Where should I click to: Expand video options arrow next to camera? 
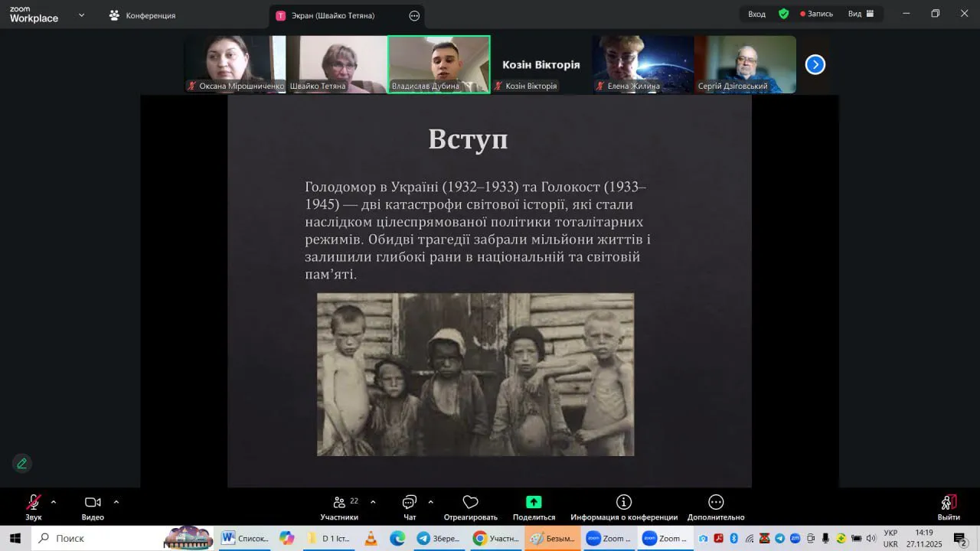[x=116, y=502]
